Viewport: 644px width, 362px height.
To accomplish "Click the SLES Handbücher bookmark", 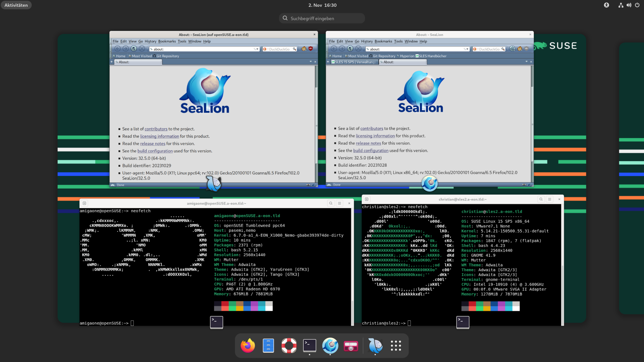I will click(x=431, y=56).
